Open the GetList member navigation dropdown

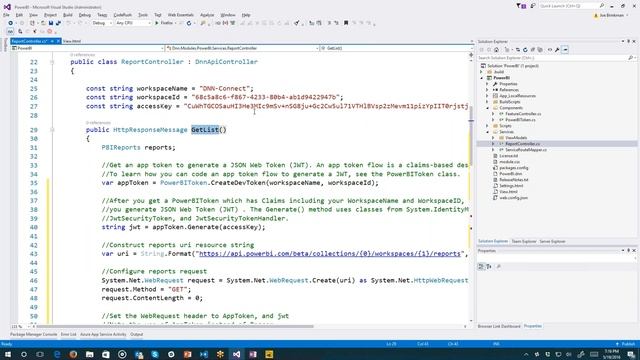[x=396, y=48]
